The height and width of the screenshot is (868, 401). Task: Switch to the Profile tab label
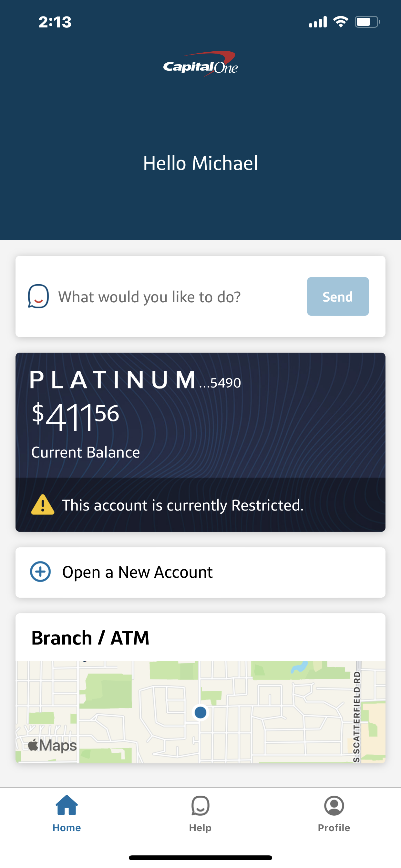pyautogui.click(x=334, y=828)
